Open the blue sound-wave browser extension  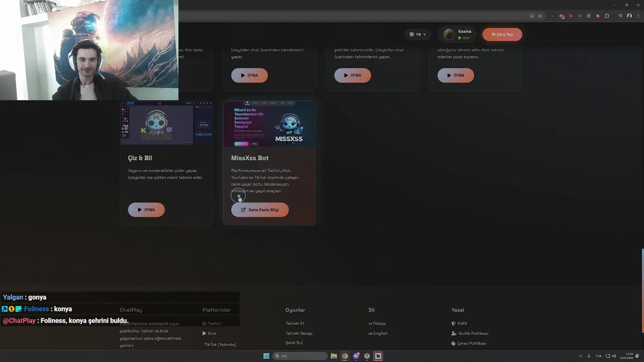click(x=580, y=16)
